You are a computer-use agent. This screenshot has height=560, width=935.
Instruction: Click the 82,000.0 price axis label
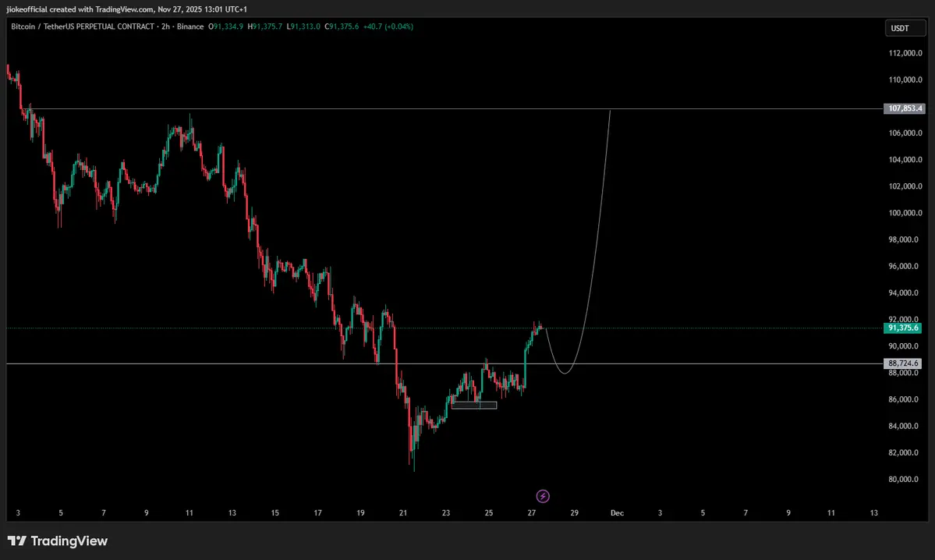point(903,452)
